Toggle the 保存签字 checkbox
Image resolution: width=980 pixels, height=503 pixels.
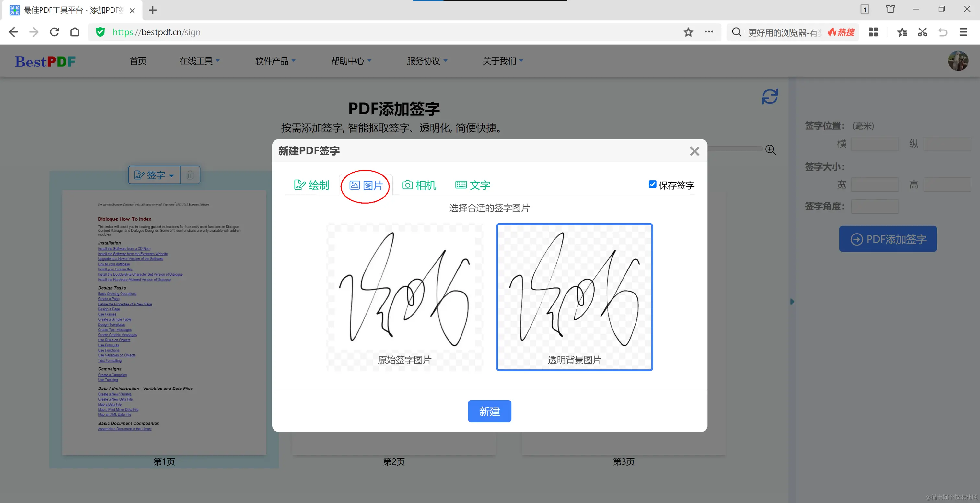[x=652, y=185]
